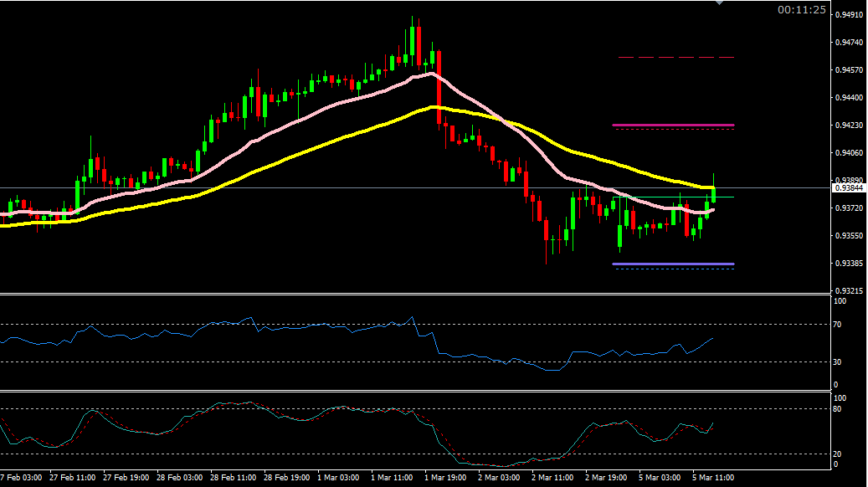The image size is (868, 487).
Task: Select the current price label 0.93844
Action: 849,188
